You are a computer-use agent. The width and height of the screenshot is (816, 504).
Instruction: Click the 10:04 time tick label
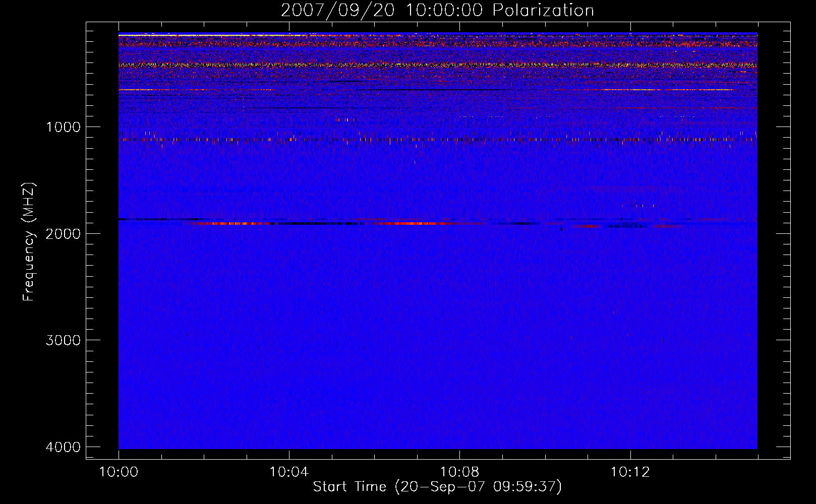[x=289, y=472]
